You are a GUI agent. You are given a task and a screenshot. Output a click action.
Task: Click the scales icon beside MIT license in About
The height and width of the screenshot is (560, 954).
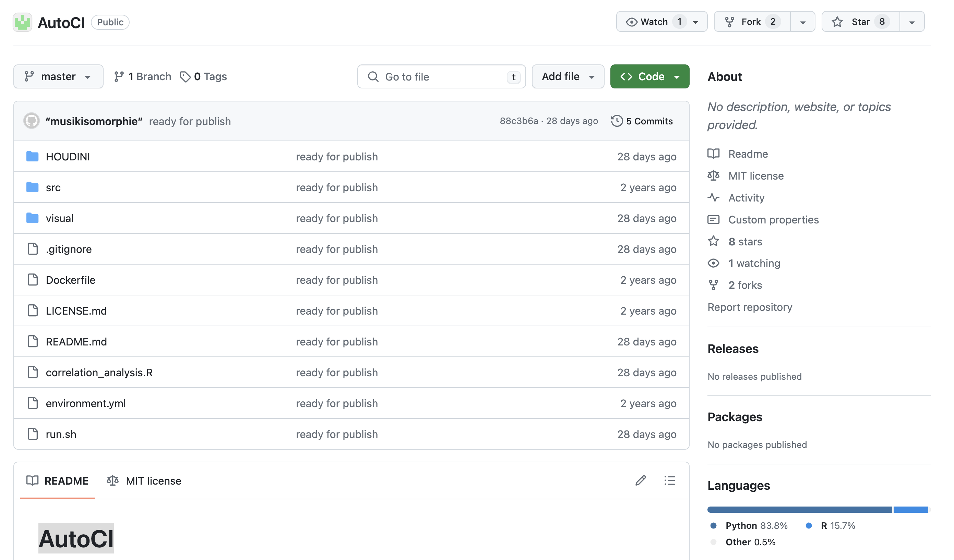[714, 175]
